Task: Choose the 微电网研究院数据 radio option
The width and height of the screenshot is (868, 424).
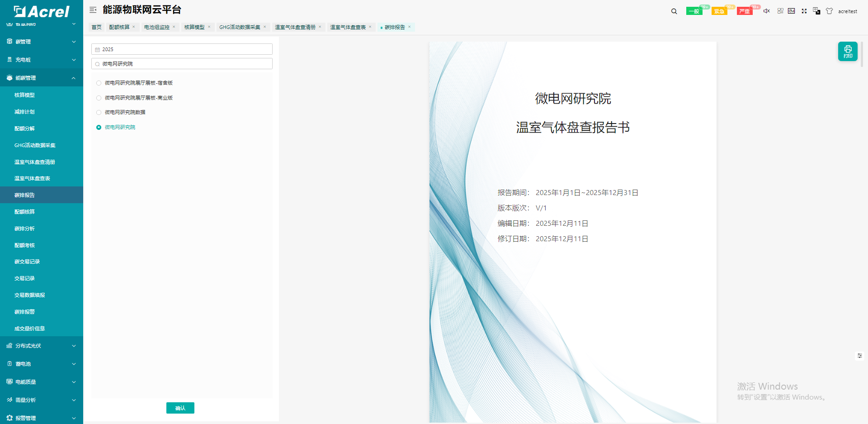Action: pos(99,113)
